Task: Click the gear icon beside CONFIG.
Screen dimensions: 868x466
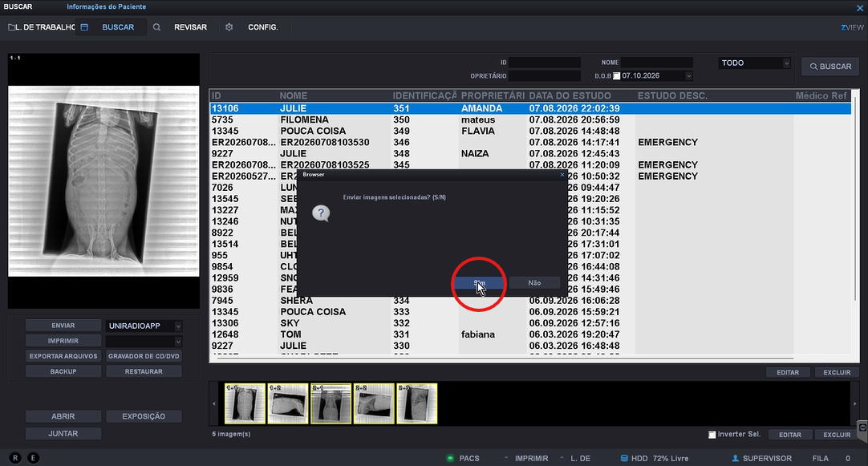Action: pos(229,27)
